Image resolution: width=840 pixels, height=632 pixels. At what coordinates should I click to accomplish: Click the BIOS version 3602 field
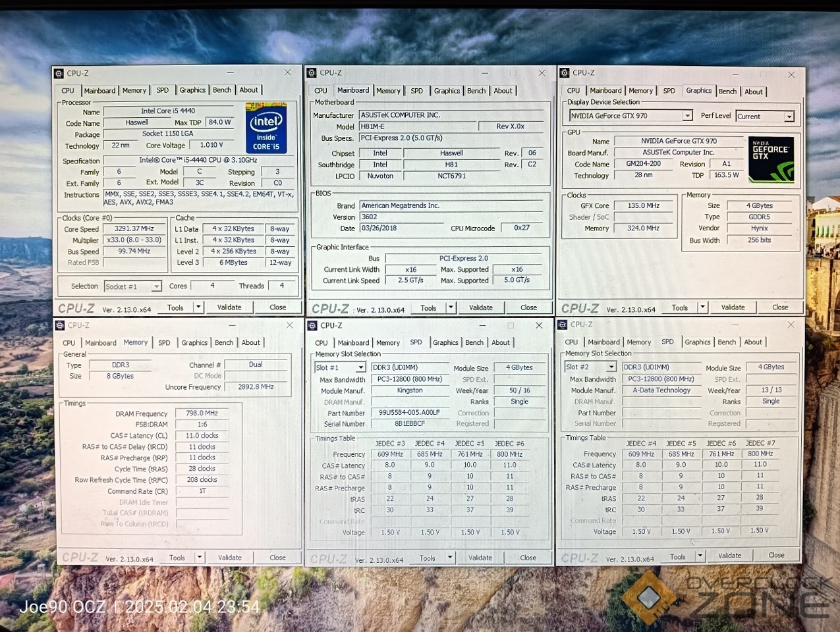(451, 217)
